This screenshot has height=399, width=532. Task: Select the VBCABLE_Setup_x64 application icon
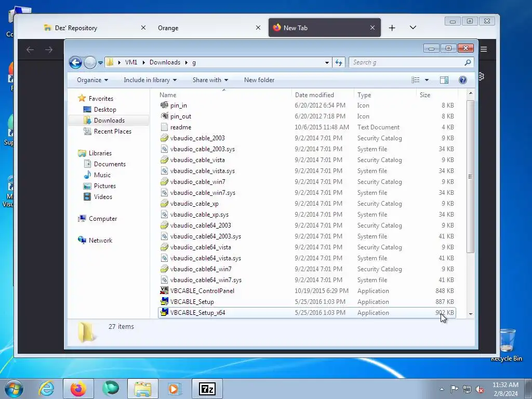coord(164,312)
